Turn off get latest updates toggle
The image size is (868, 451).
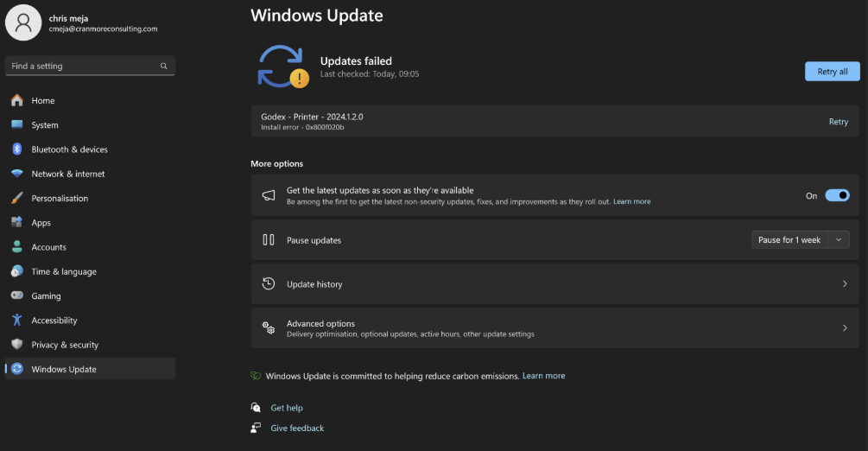837,195
